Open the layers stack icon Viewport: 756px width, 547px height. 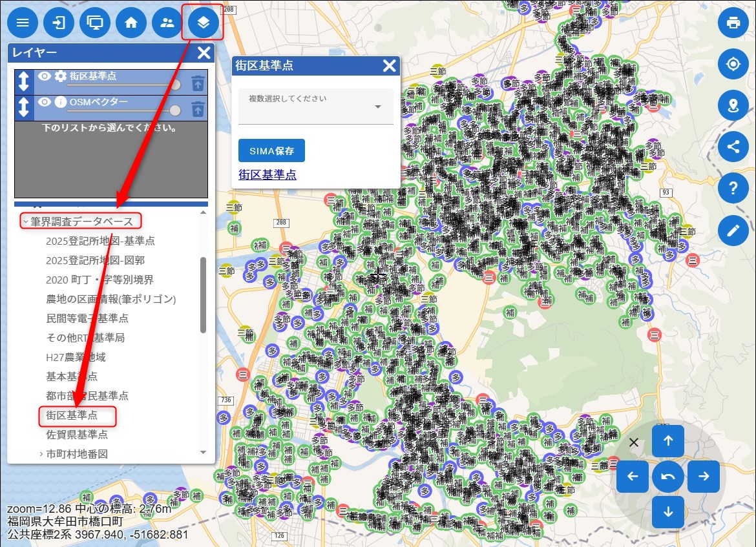[203, 23]
